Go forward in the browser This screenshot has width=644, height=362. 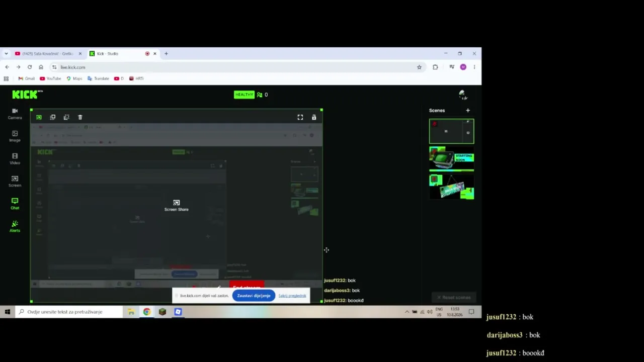point(18,67)
